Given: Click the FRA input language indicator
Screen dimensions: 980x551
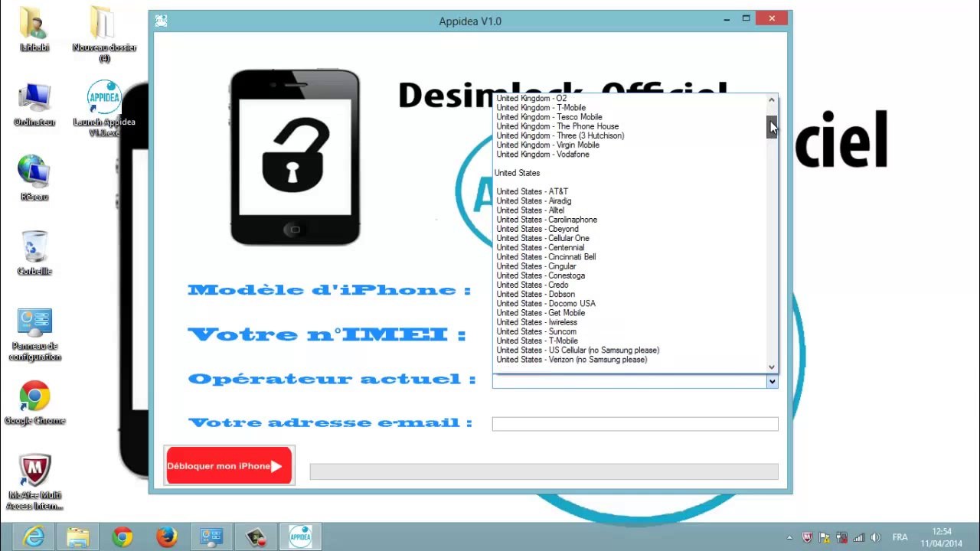Looking at the screenshot, I should (x=900, y=538).
